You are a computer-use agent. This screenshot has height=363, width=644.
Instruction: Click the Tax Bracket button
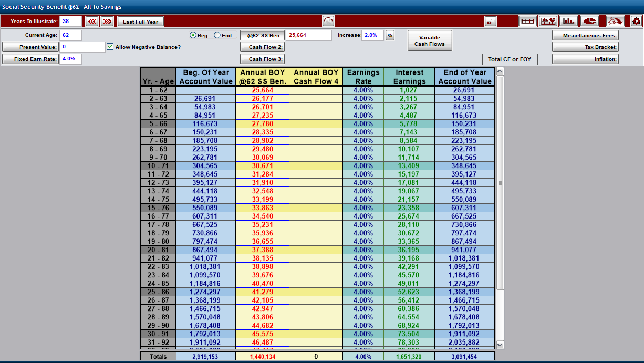585,47
